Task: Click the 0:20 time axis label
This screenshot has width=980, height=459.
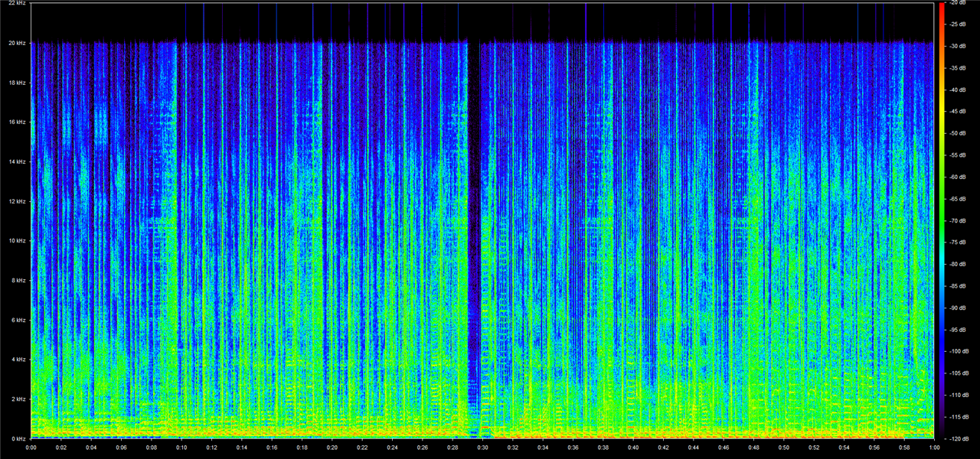Action: coord(332,447)
